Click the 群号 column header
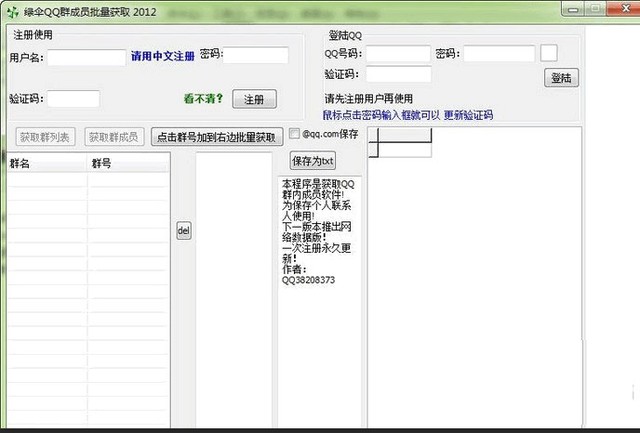The image size is (640, 433). pyautogui.click(x=129, y=163)
